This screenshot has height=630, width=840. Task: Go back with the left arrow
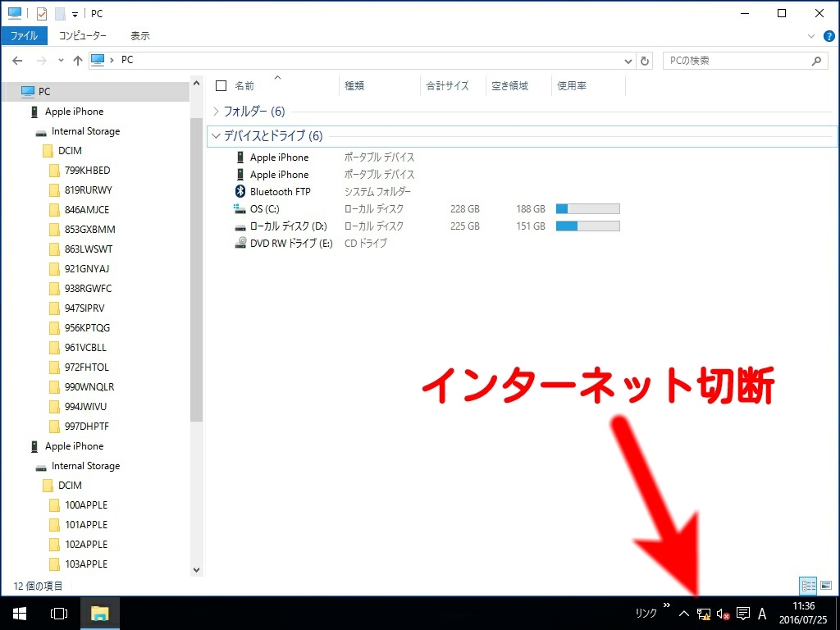pyautogui.click(x=17, y=61)
